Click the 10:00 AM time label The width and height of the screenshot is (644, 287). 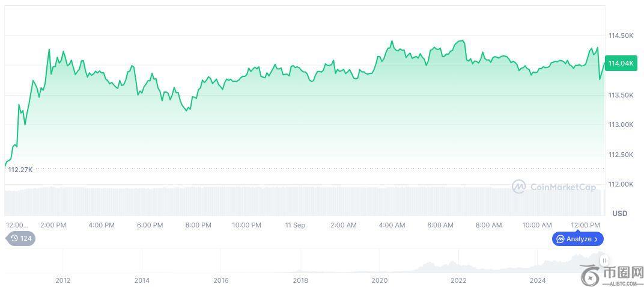tap(537, 225)
